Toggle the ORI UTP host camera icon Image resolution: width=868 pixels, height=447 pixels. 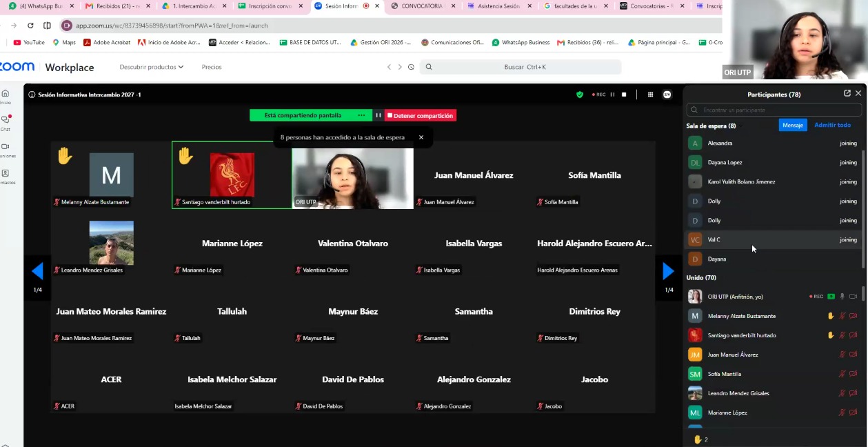tap(853, 297)
